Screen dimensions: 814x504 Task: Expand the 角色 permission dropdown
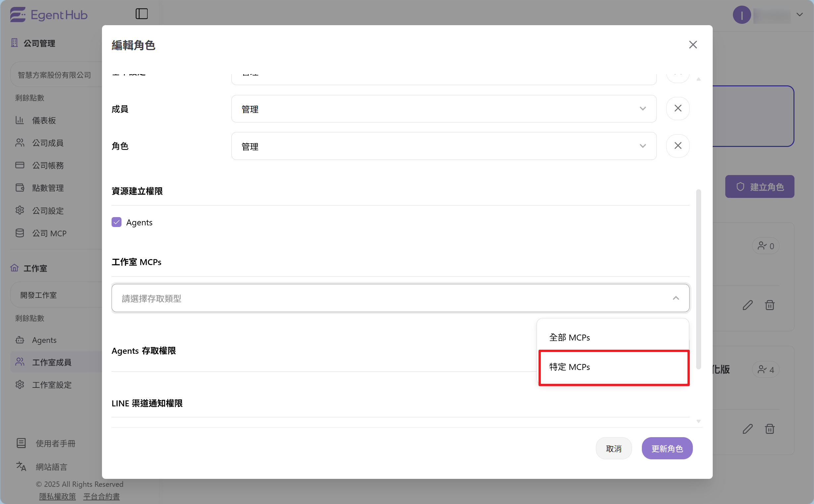pos(443,146)
